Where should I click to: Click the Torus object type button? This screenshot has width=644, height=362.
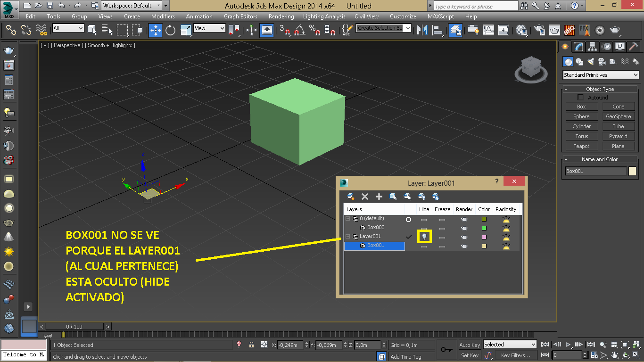pyautogui.click(x=581, y=136)
